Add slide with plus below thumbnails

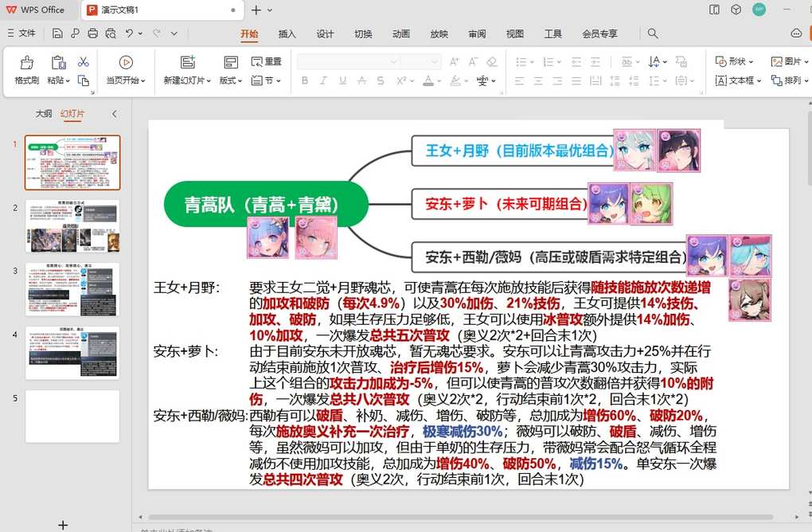tap(63, 525)
